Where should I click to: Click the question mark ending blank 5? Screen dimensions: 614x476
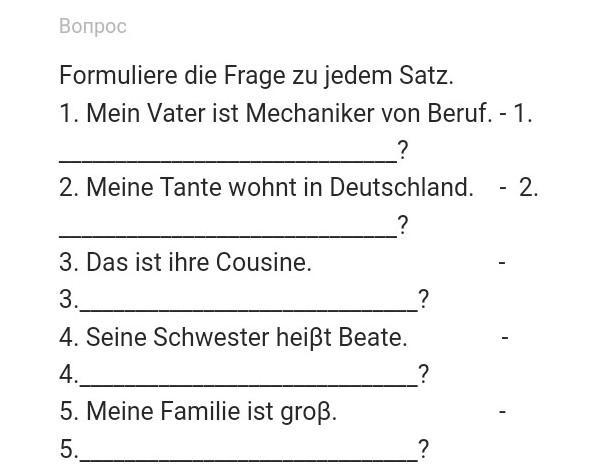tap(423, 449)
